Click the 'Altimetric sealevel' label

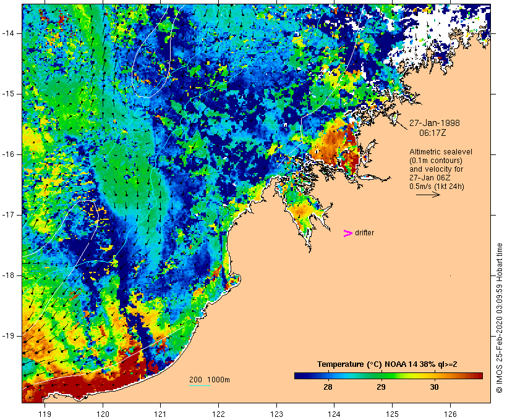coord(441,152)
